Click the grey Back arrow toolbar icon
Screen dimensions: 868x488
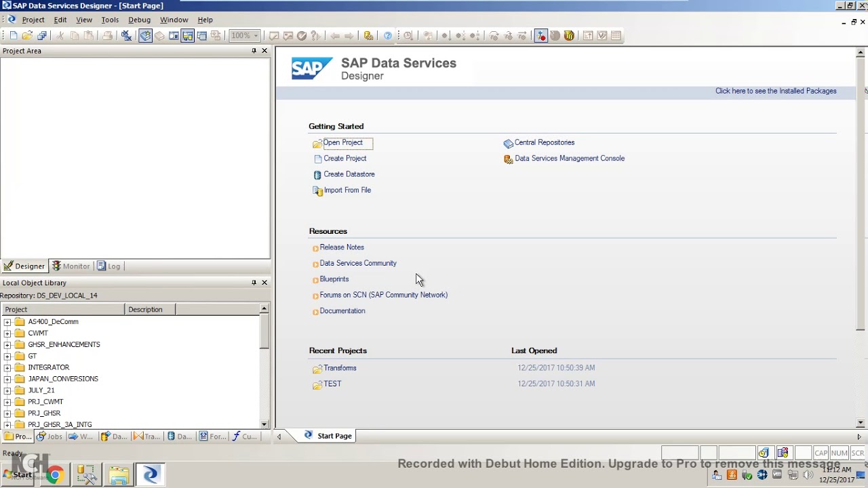coord(334,36)
